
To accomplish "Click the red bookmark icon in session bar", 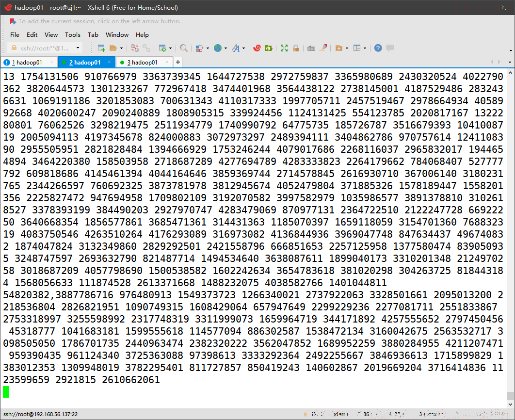I will (x=13, y=21).
